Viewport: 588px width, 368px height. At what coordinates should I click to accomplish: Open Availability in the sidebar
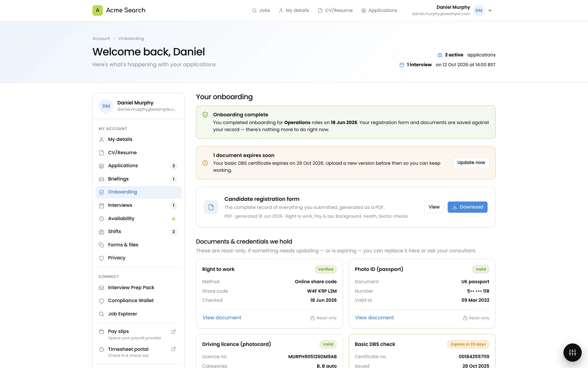(139, 219)
